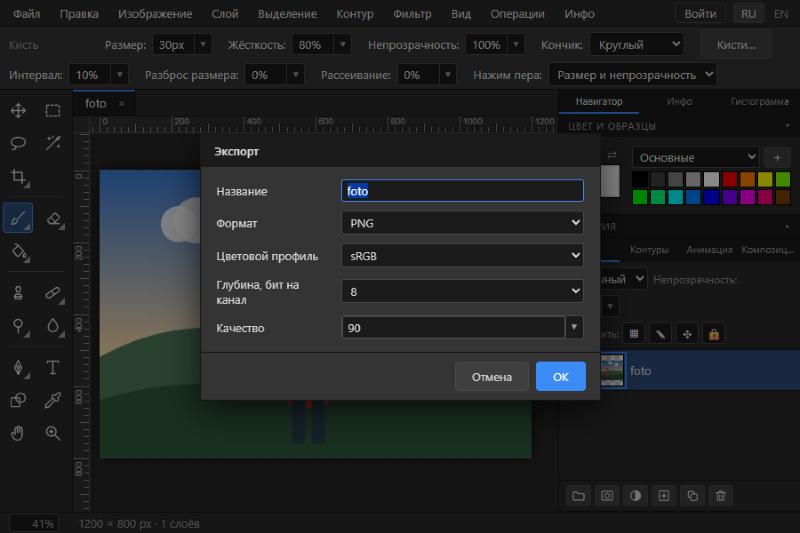Open the Файл menu
800x533 pixels.
[27, 14]
